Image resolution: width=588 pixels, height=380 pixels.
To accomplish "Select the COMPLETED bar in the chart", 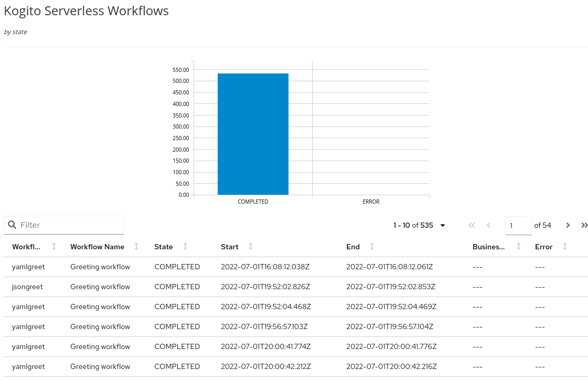I will tap(253, 134).
